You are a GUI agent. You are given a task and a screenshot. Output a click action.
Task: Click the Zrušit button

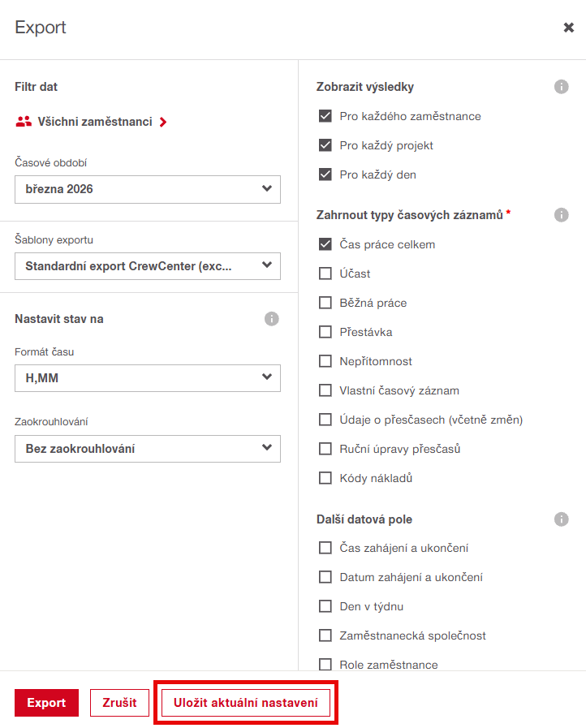[119, 703]
